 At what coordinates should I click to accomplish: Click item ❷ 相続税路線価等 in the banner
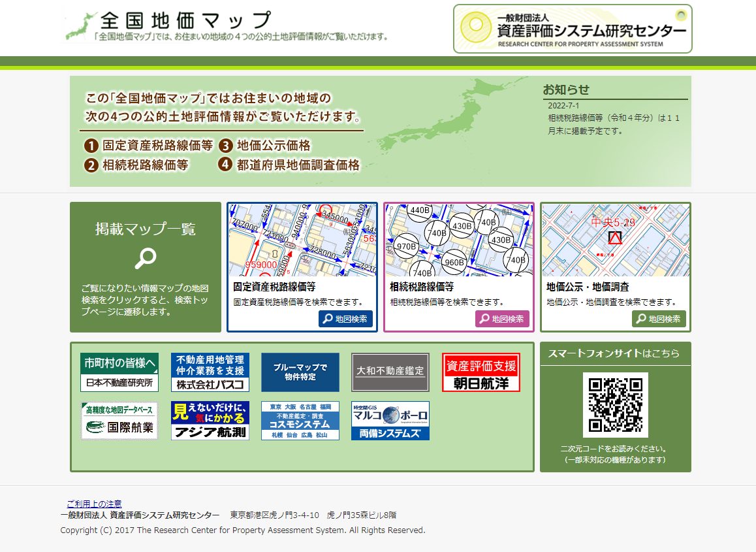(x=136, y=165)
